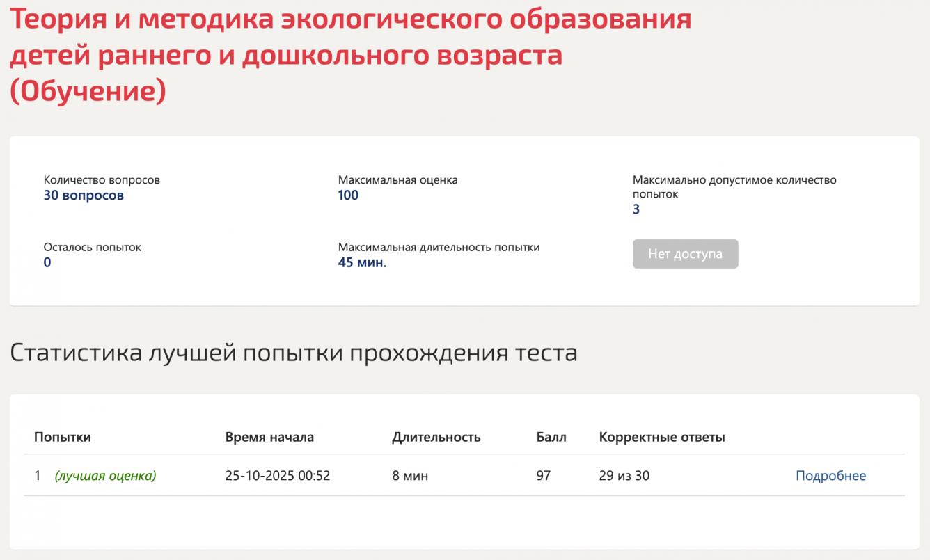Select the maximum grade value "100"

348,195
